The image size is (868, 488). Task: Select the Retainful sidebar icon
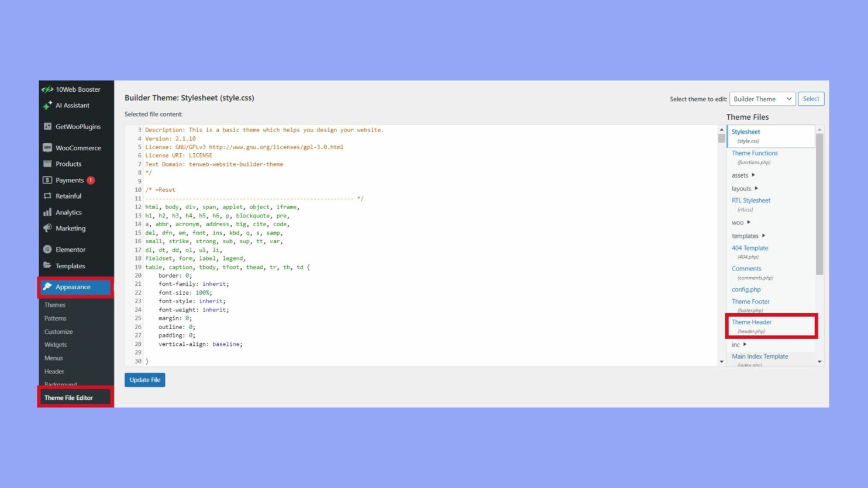point(48,196)
